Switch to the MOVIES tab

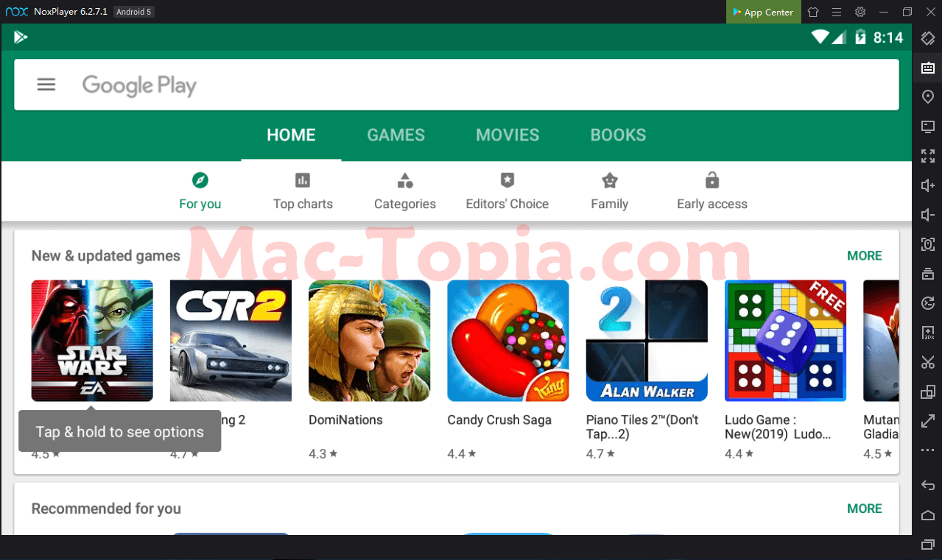(x=507, y=135)
